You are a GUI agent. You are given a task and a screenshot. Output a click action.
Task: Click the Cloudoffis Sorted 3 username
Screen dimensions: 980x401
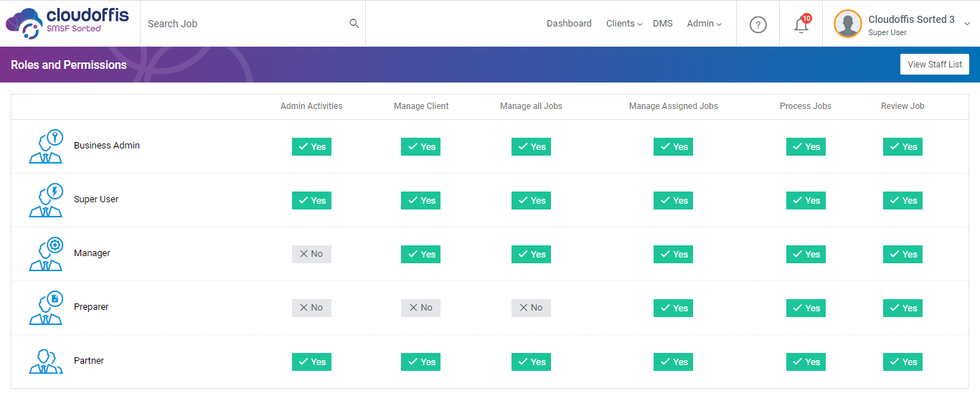pyautogui.click(x=911, y=19)
